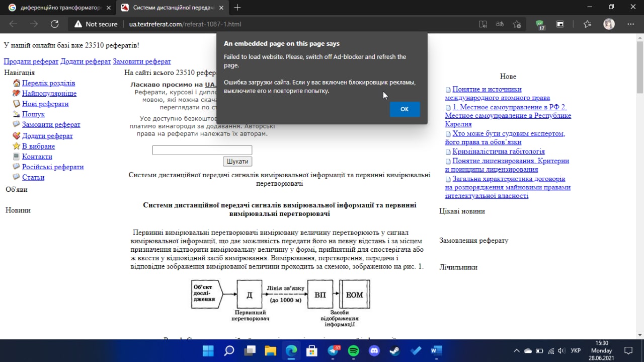Open Перелік розділів in navigation
The width and height of the screenshot is (644, 362).
click(48, 83)
